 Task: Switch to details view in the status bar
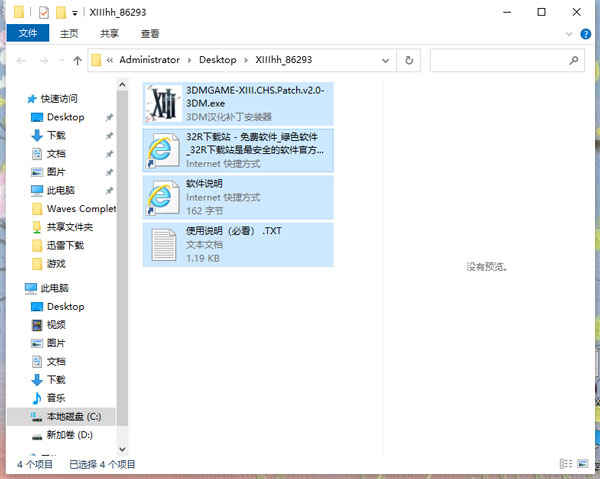566,463
